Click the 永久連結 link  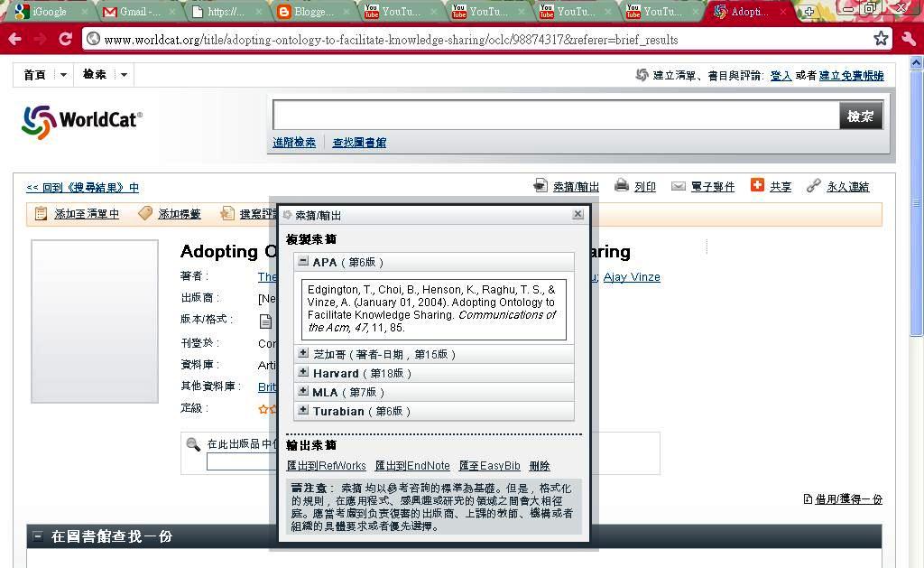[848, 187]
